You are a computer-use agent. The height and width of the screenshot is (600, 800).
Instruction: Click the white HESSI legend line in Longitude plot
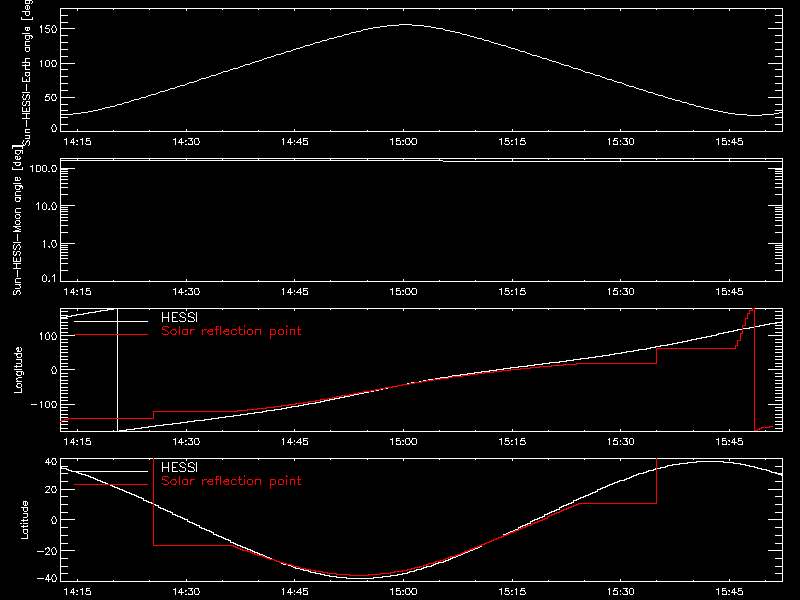click(111, 321)
